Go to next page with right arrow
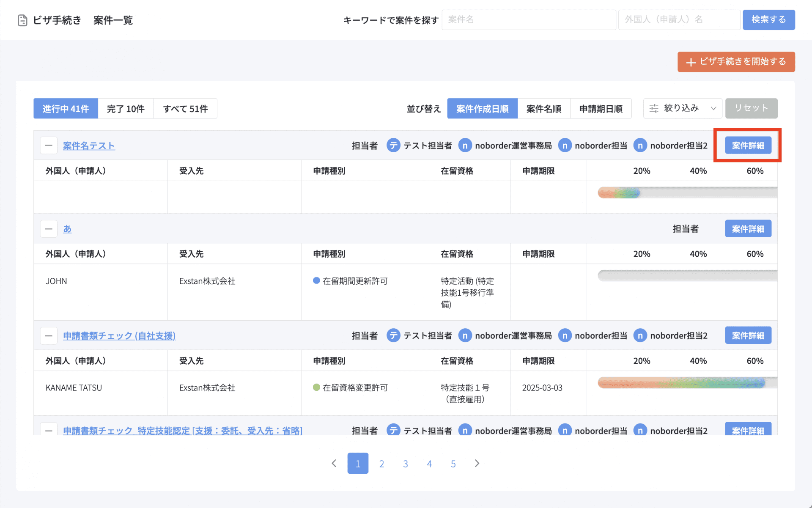812x508 pixels. 477,463
